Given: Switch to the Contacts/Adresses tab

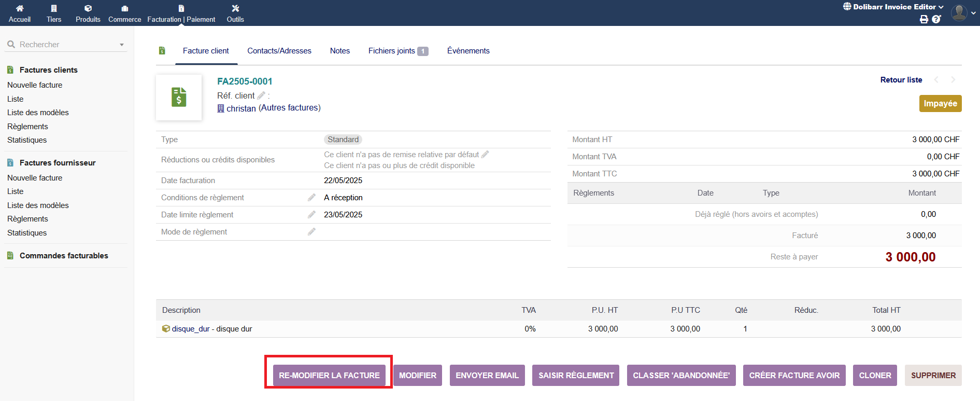Looking at the screenshot, I should pos(279,51).
